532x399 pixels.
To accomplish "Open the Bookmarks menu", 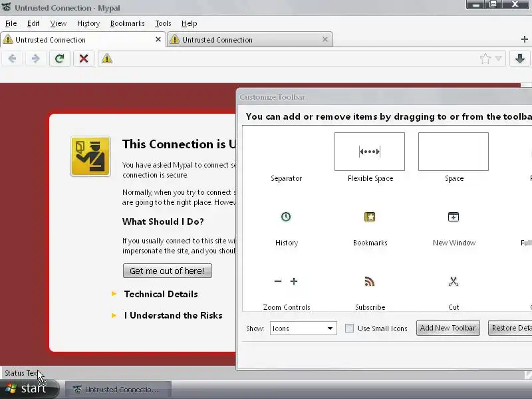I will [127, 23].
